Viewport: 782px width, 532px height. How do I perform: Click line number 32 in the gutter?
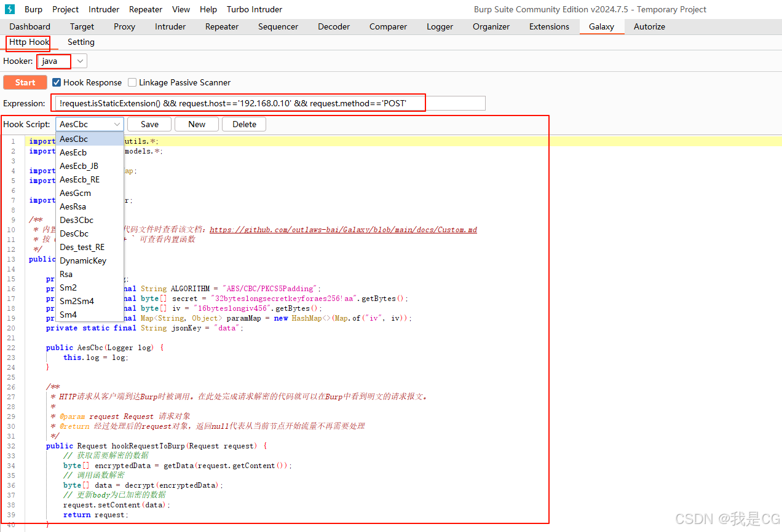point(12,446)
